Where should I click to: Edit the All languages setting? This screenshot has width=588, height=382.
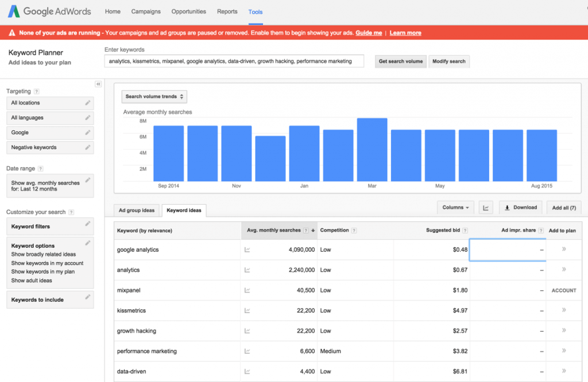88,118
